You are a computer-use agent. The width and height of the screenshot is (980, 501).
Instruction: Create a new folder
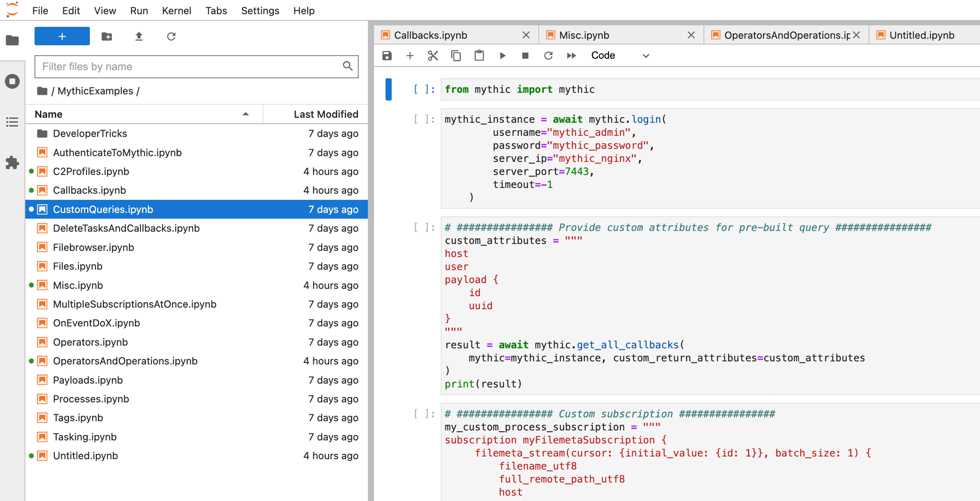click(107, 37)
